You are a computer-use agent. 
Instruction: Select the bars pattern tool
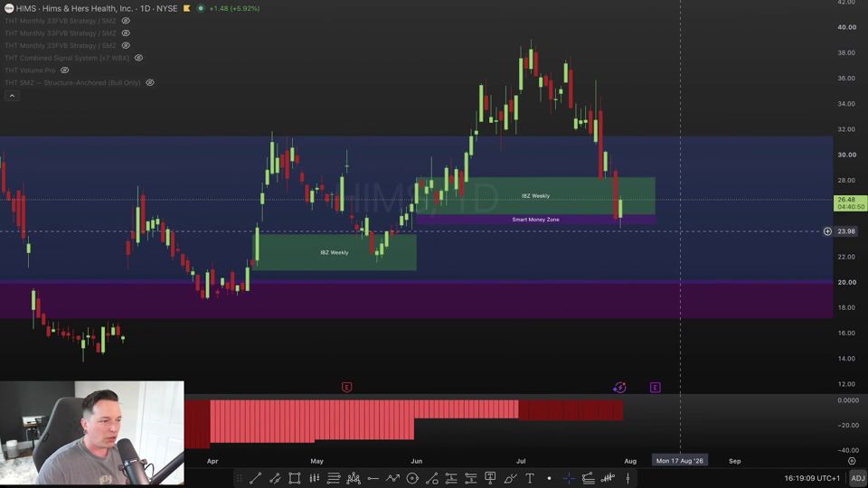(315, 478)
